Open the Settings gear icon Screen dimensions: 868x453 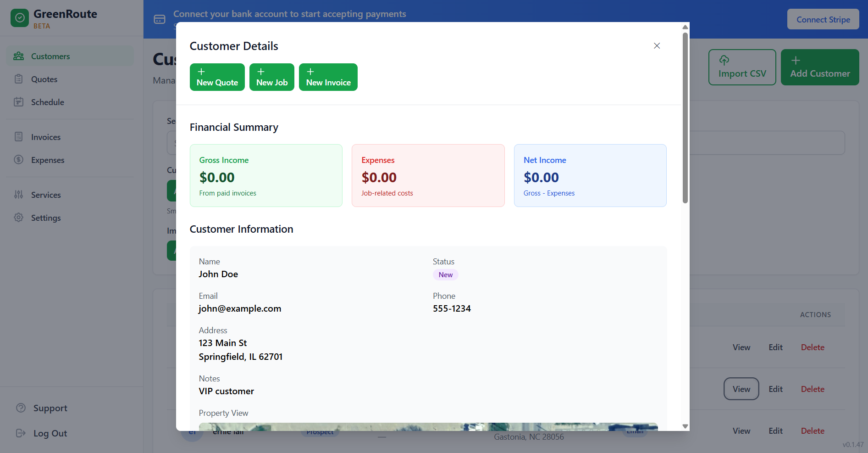pos(19,218)
